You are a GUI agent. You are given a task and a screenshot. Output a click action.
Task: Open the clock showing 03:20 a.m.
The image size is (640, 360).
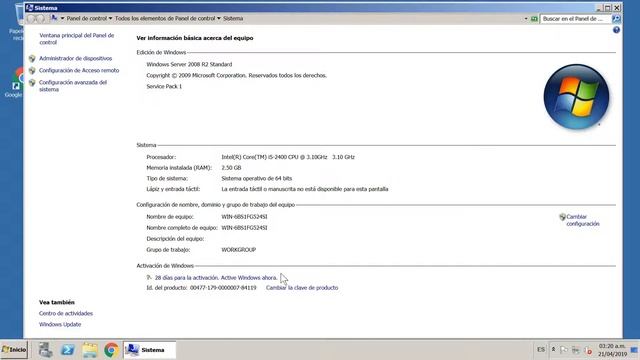[612, 350]
